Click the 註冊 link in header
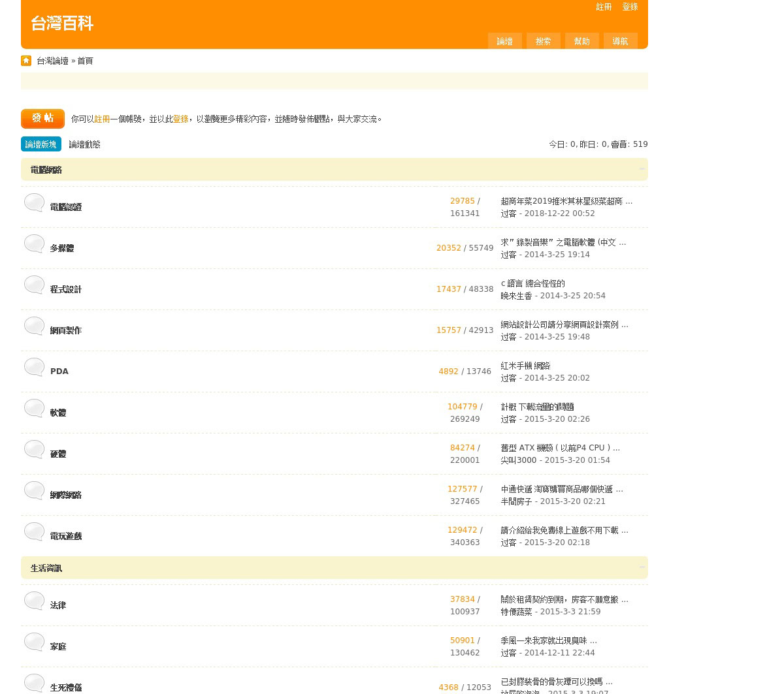The width and height of the screenshot is (784, 694). tap(604, 7)
